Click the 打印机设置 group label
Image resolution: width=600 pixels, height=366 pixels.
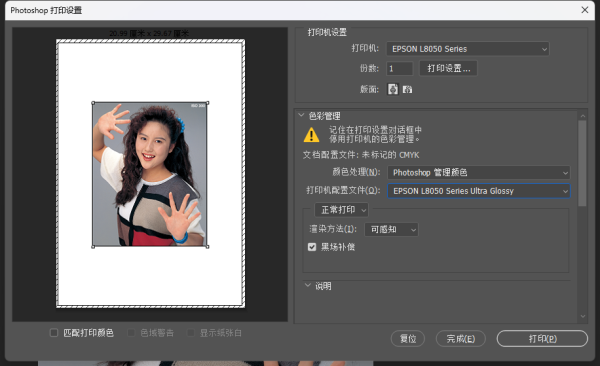click(327, 32)
